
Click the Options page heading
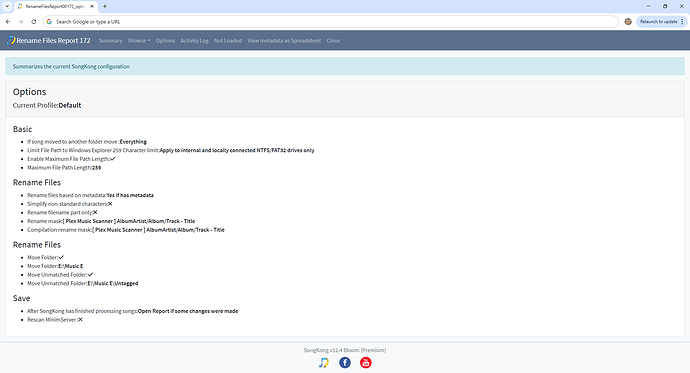pyautogui.click(x=29, y=91)
